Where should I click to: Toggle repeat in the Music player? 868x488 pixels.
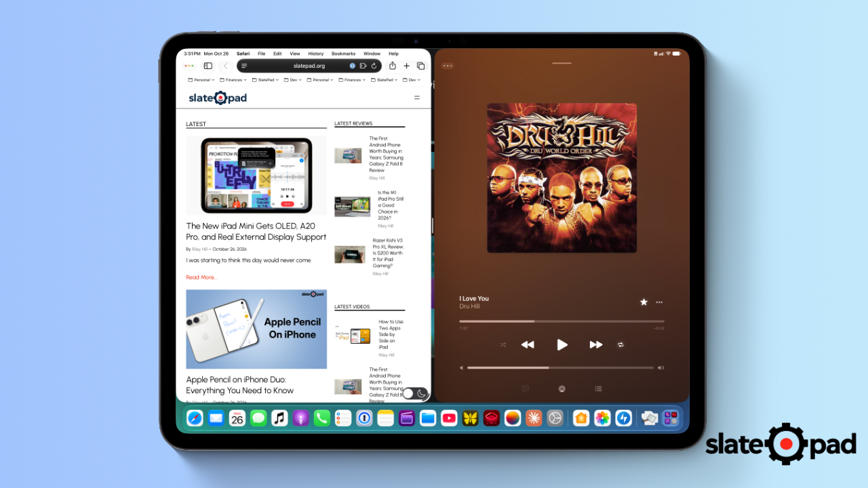tap(620, 344)
